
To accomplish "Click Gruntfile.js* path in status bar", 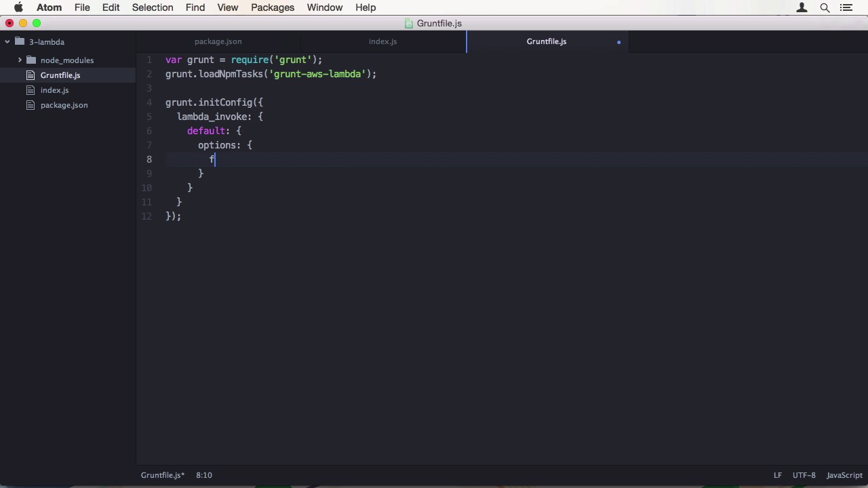I will (163, 475).
